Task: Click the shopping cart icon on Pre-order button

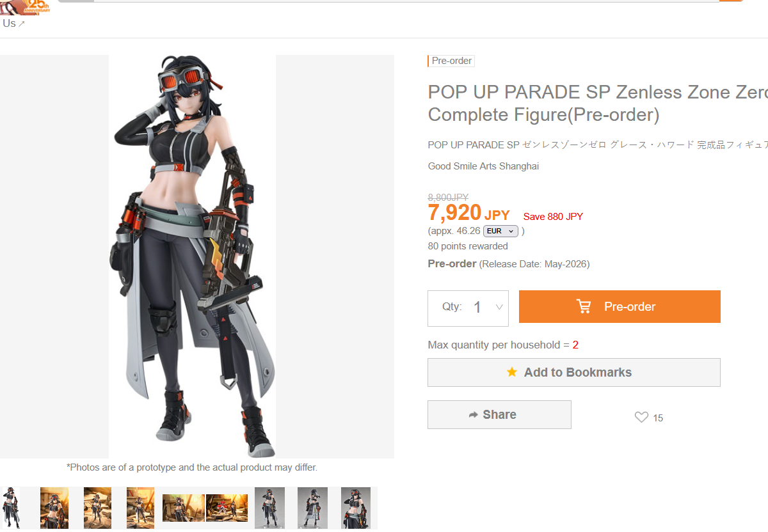Action: pyautogui.click(x=584, y=306)
